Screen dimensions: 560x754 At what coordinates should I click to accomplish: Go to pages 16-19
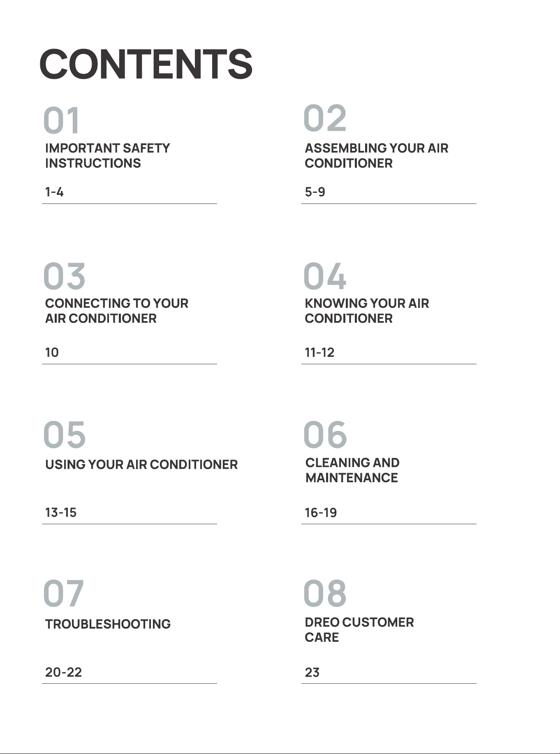coord(321,513)
